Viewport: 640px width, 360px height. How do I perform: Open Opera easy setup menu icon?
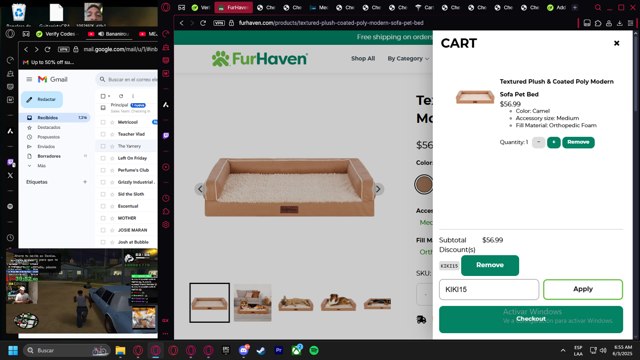tap(631, 23)
